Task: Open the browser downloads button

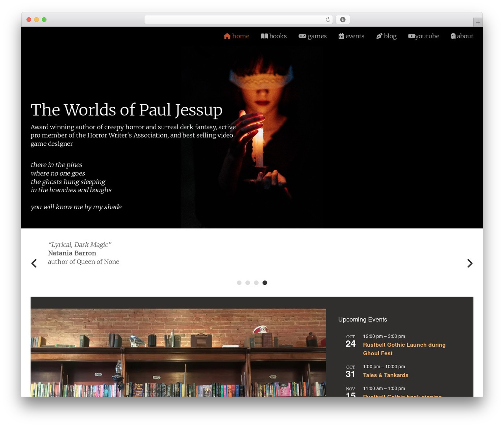Action: click(x=343, y=20)
